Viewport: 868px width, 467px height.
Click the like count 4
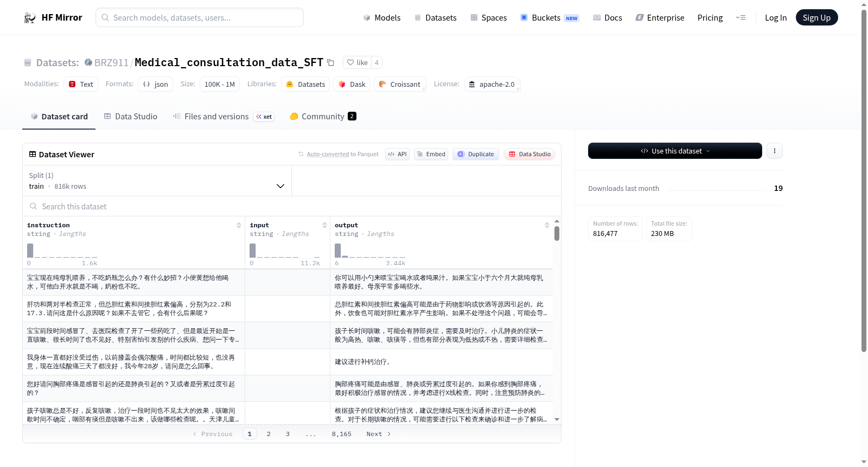click(376, 62)
